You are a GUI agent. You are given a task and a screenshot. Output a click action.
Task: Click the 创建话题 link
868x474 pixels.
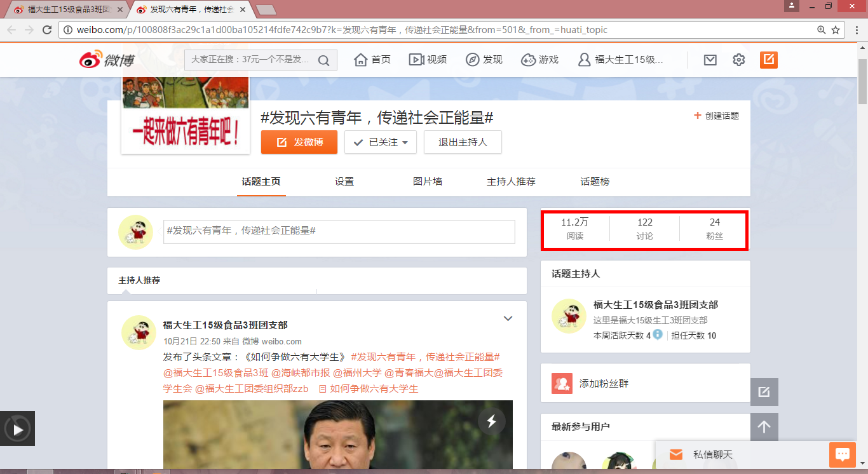point(716,116)
